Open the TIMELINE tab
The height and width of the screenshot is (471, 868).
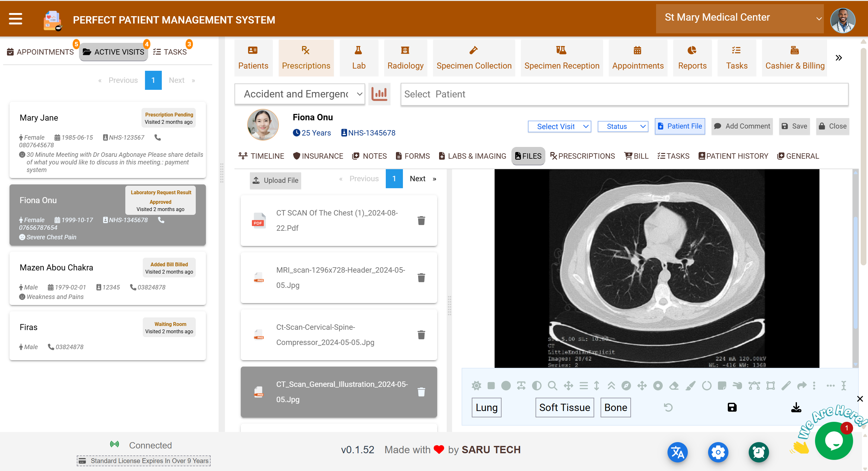261,156
